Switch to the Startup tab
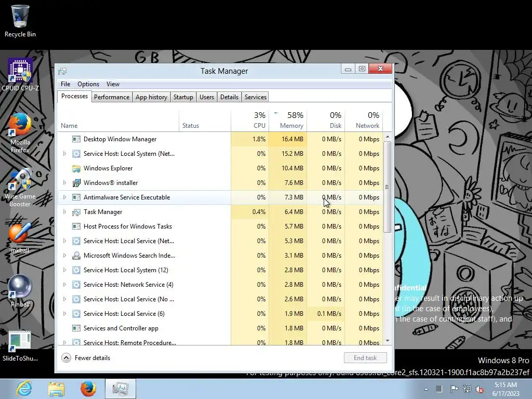Viewport: 532px width, 399px height. (x=183, y=97)
